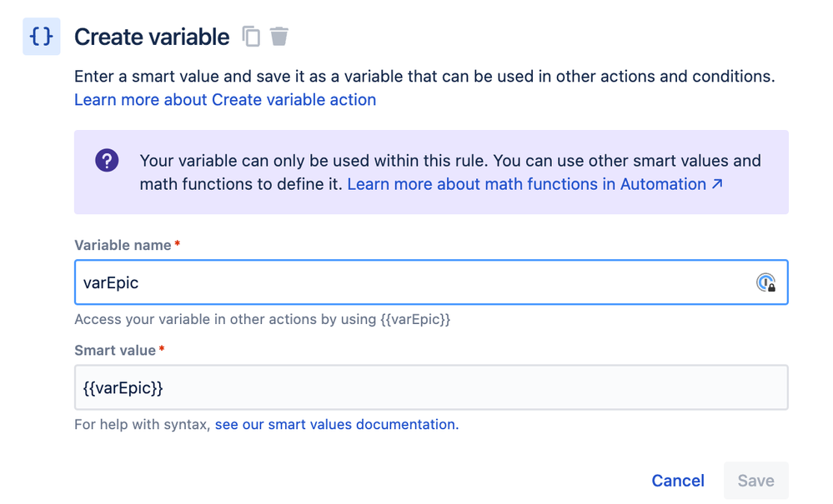
Task: Click inside the Smart value field
Action: 430,387
